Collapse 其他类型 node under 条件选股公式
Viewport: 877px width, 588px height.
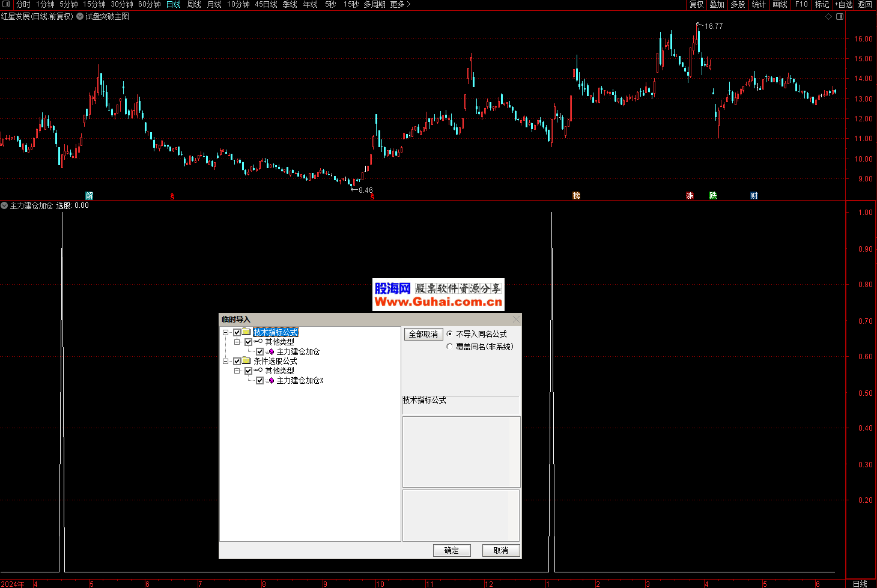(237, 371)
